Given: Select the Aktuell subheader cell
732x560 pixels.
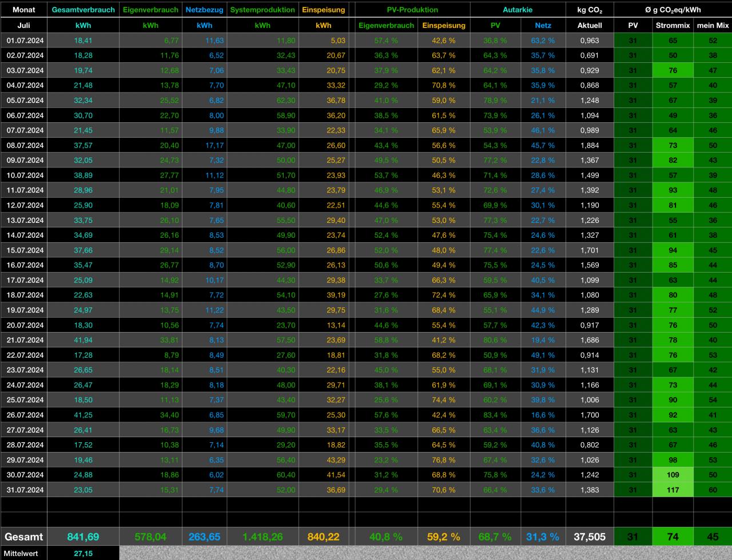Looking at the screenshot, I should click(x=589, y=25).
